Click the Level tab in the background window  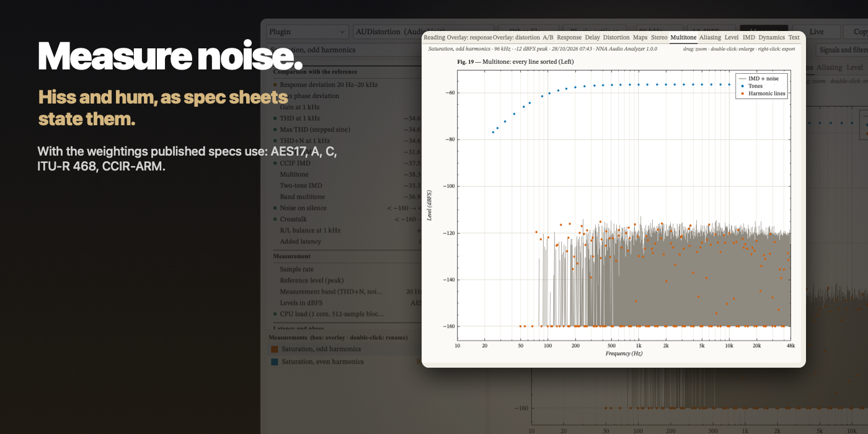[854, 68]
